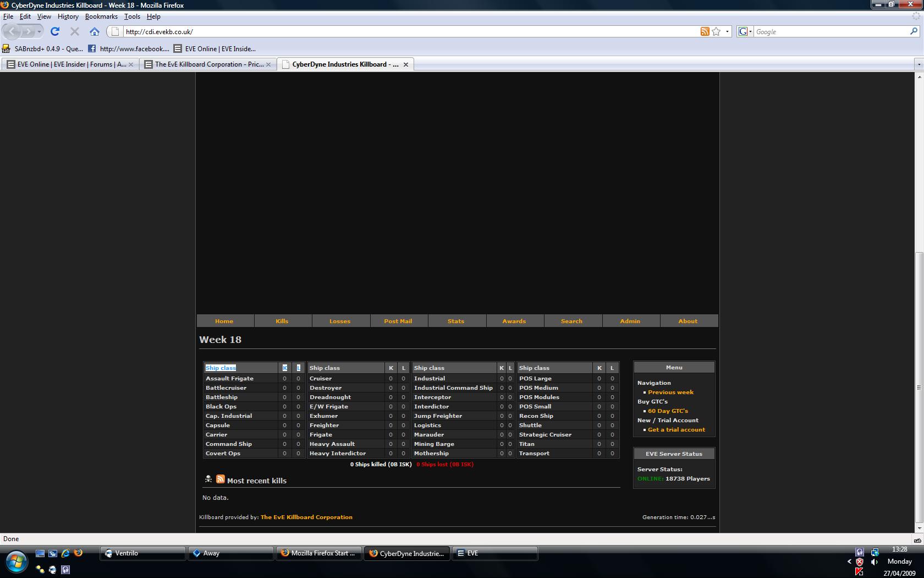924x578 pixels.
Task: Switch to Ventrilo in the taskbar
Action: [143, 553]
